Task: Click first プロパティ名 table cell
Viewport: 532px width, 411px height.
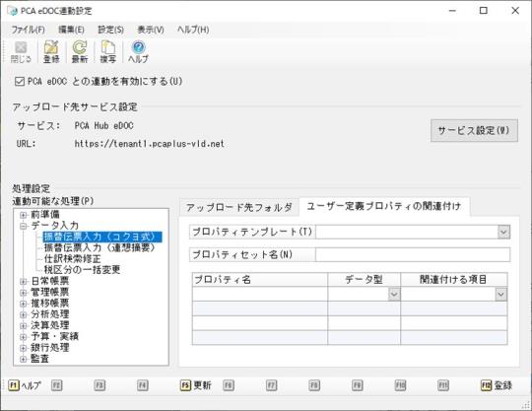Action: [260, 294]
